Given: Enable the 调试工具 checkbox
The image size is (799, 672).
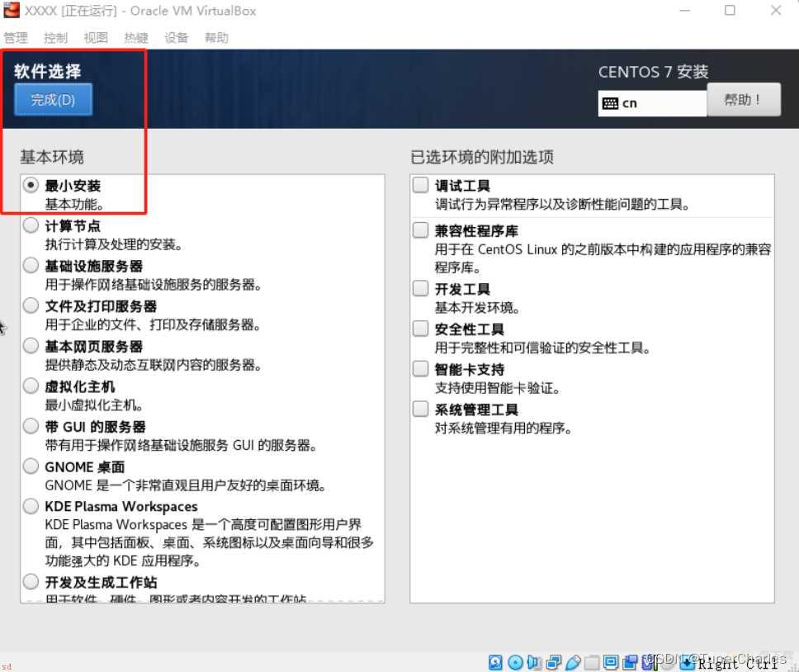Looking at the screenshot, I should [x=420, y=185].
